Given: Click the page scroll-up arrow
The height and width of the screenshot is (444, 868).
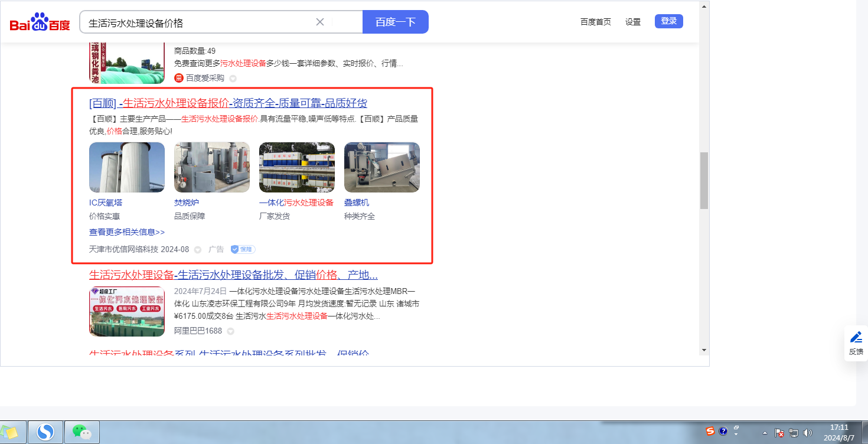Looking at the screenshot, I should click(x=704, y=6).
